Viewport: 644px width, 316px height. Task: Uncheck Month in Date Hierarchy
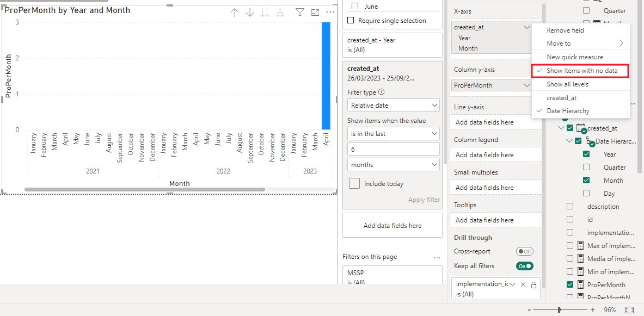[x=586, y=180]
